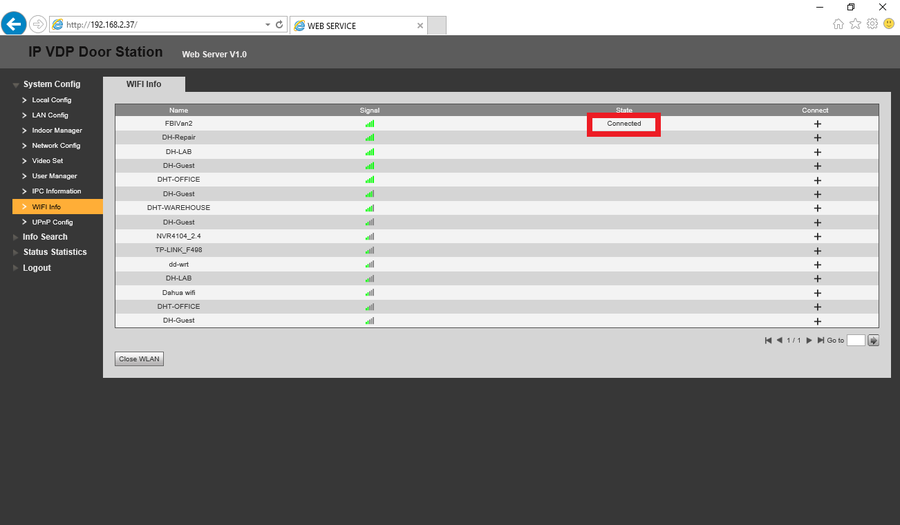Image resolution: width=900 pixels, height=525 pixels.
Task: Click the Close WLAN button
Action: 139,359
